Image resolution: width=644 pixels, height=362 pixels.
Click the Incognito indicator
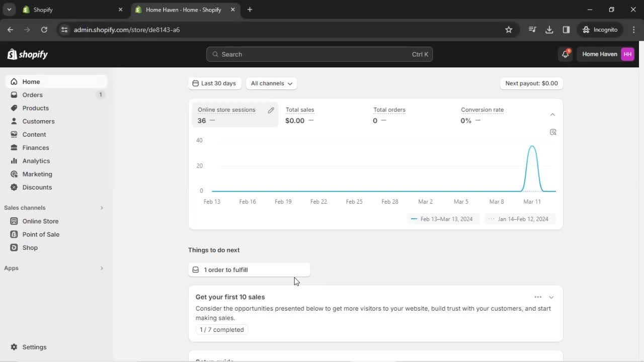coord(600,30)
